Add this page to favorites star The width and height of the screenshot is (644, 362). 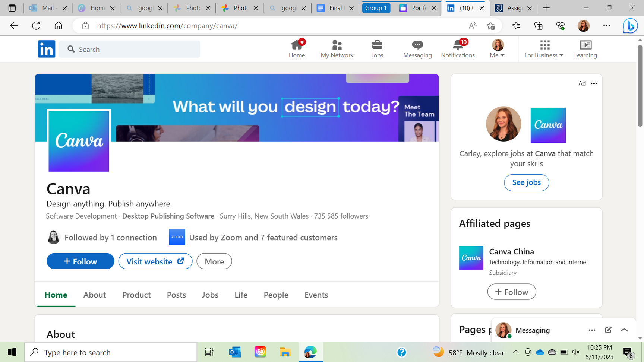491,26
